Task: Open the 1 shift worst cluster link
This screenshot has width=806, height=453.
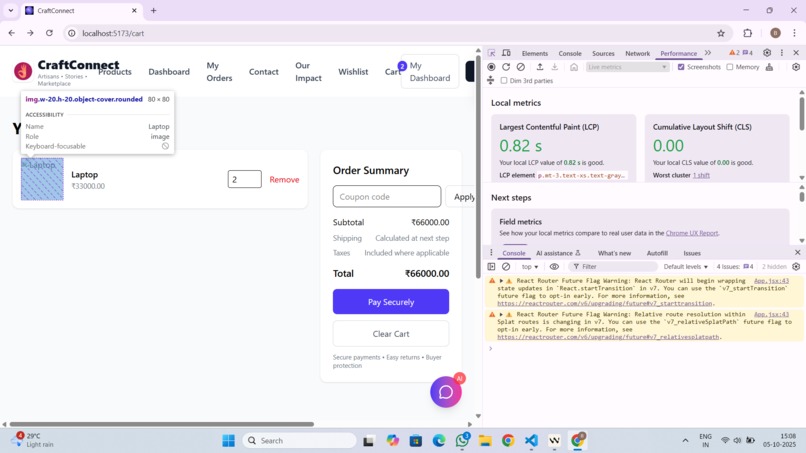Action: [701, 175]
